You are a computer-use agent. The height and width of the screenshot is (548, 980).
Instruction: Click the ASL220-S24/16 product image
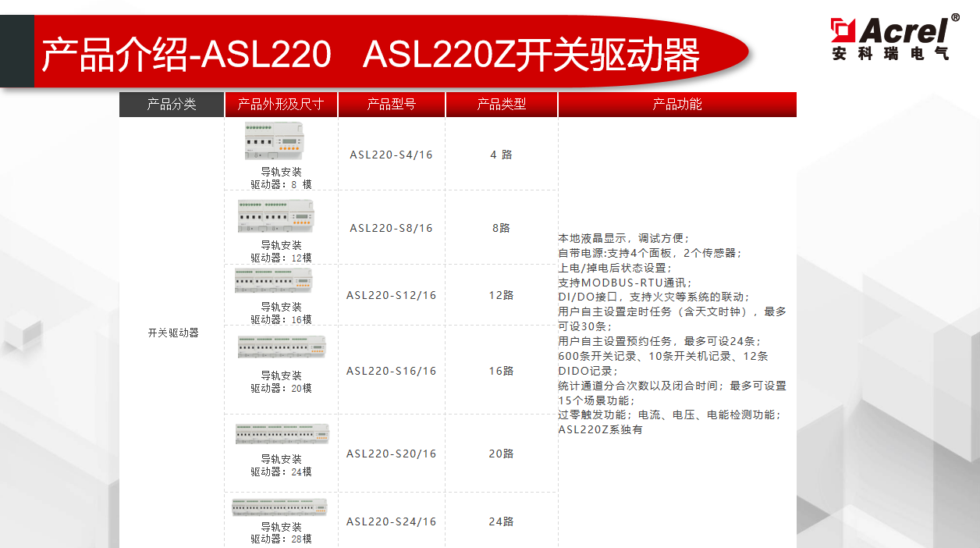279,507
